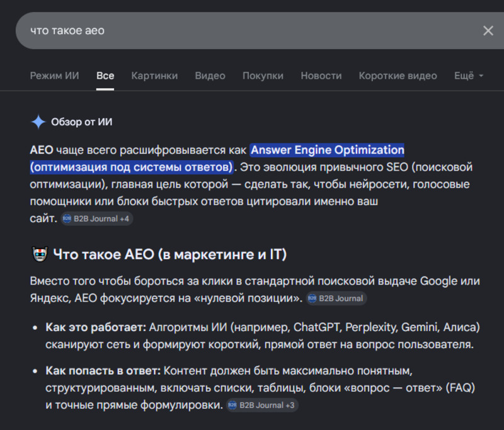Click the bold 'Как это работает:' text

click(96, 327)
